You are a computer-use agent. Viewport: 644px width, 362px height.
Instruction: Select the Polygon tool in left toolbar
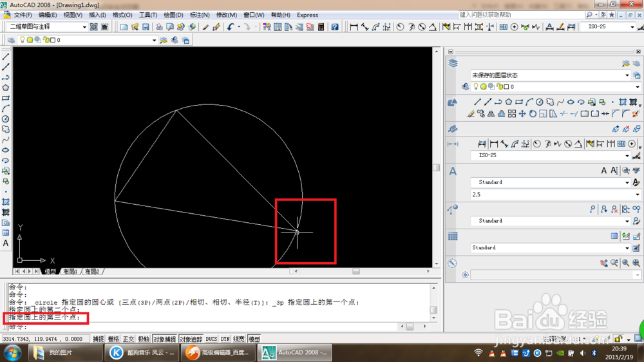[6, 88]
